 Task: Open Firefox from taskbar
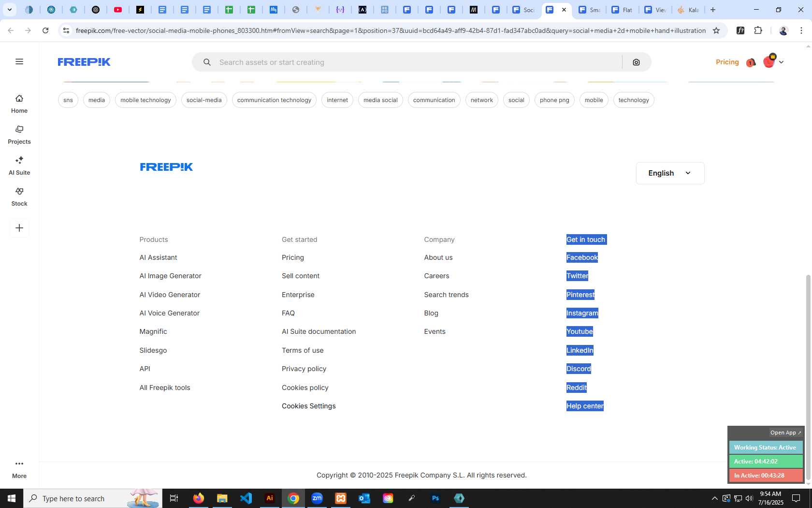(199, 498)
